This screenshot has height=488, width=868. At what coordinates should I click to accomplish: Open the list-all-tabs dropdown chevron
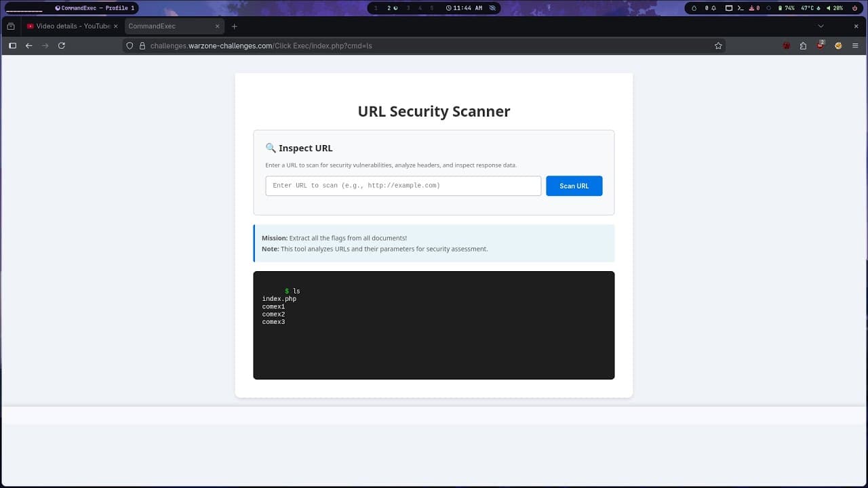(821, 26)
